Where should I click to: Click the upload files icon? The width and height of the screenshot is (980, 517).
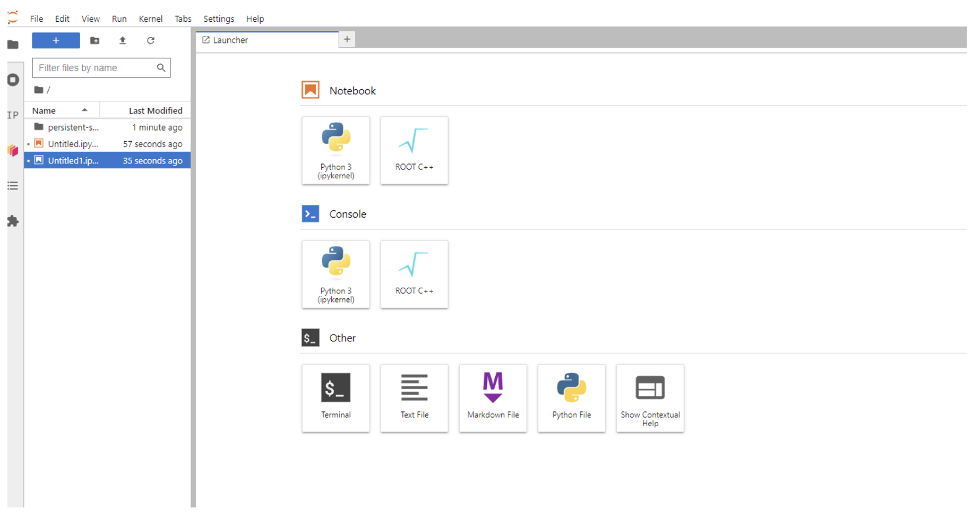click(123, 40)
